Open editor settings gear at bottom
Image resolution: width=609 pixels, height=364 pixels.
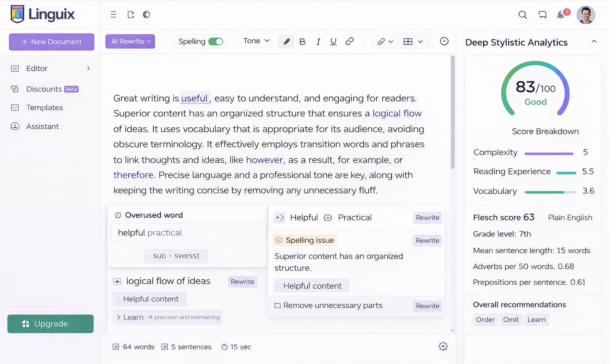443,347
